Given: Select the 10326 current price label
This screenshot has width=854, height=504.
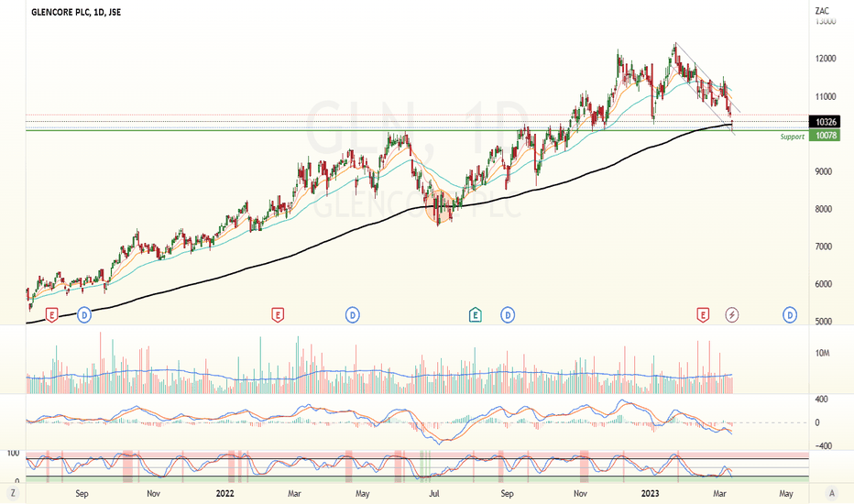Looking at the screenshot, I should tap(826, 122).
